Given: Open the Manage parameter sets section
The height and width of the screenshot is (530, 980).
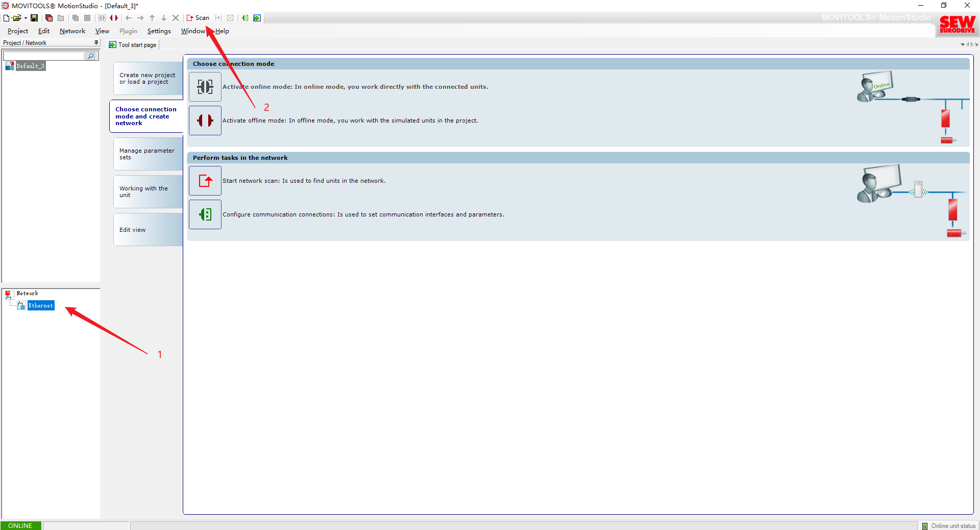Looking at the screenshot, I should [148, 154].
